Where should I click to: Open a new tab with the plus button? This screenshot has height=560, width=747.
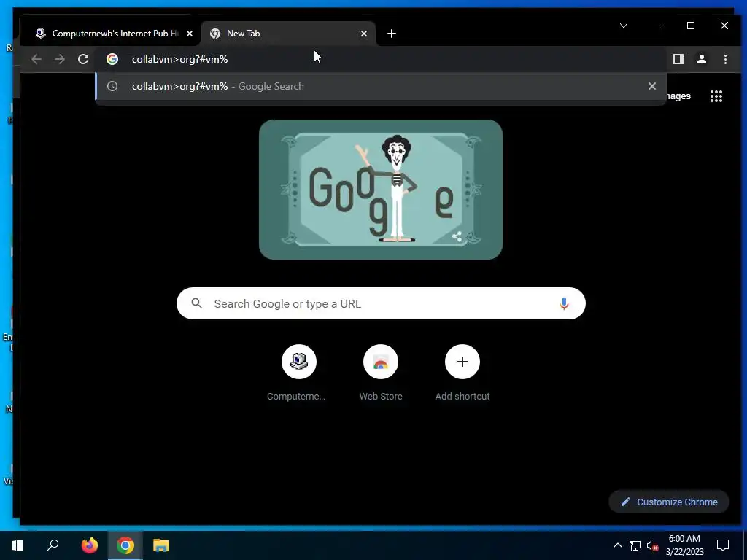point(392,34)
